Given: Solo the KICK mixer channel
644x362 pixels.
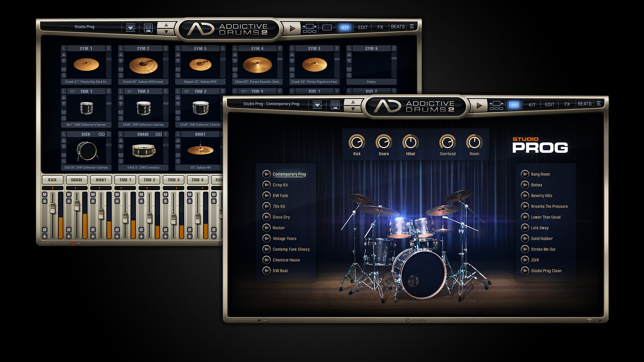Looking at the screenshot, I should click(45, 201).
